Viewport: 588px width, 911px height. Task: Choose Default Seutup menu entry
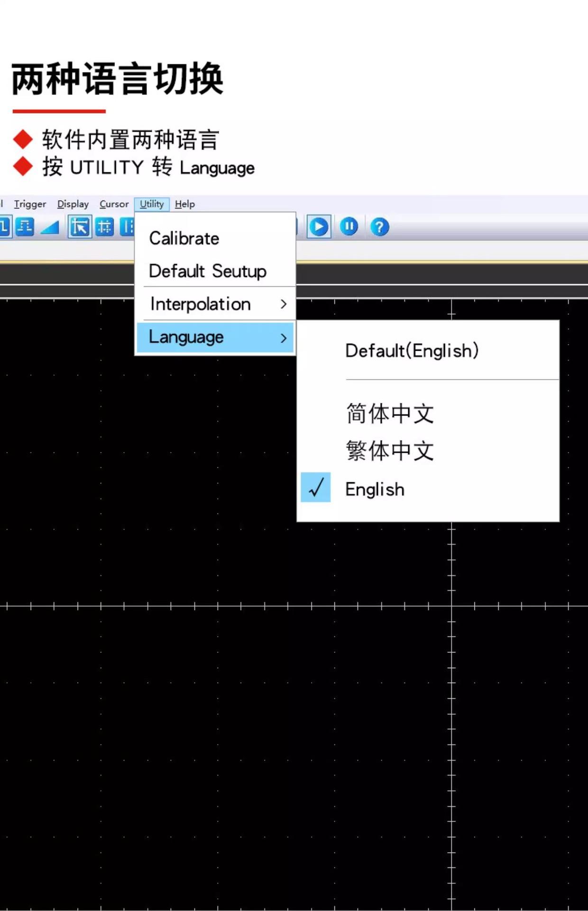point(208,271)
